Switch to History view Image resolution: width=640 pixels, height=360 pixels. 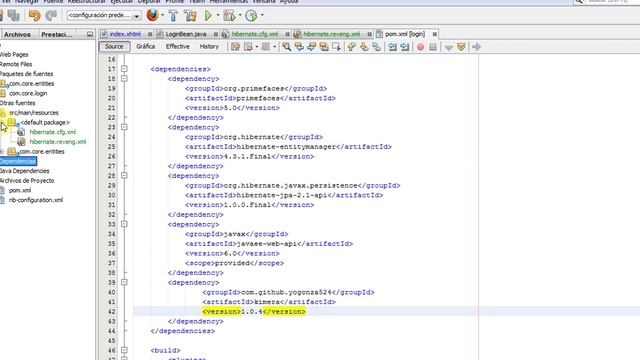[209, 47]
